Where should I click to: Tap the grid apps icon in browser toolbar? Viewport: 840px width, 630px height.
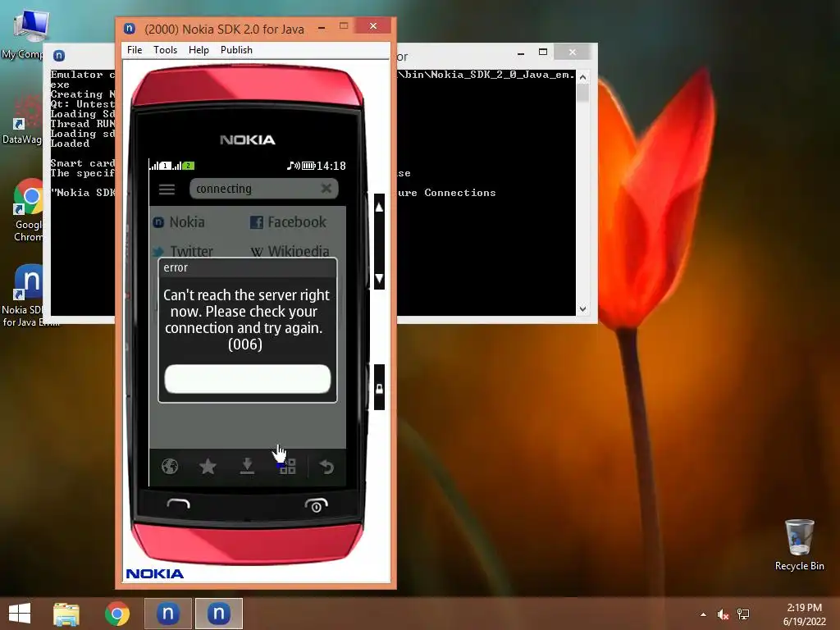pyautogui.click(x=288, y=467)
